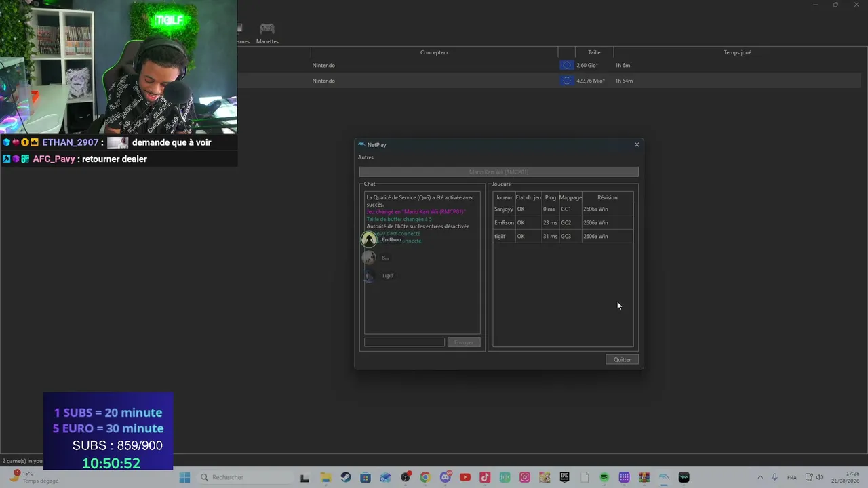Click the Europe flag on the 2,60 Gio row
The width and height of the screenshot is (868, 488).
tap(567, 65)
